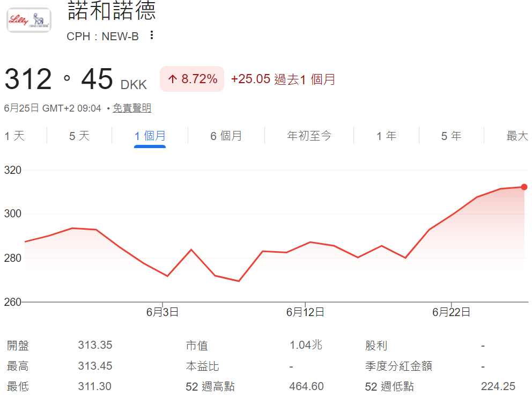Click the 300 y-axis label
This screenshot has height=396, width=532.
[x=12, y=214]
